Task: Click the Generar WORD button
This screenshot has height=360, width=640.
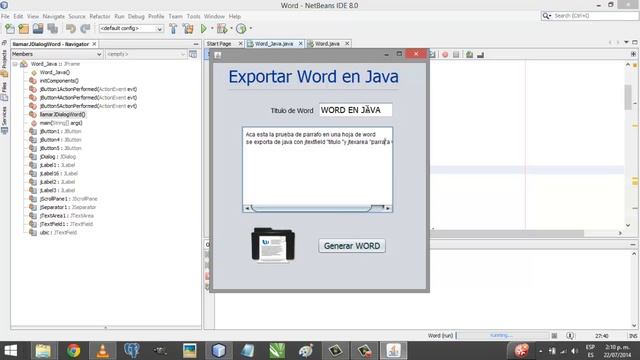Action: pos(352,246)
